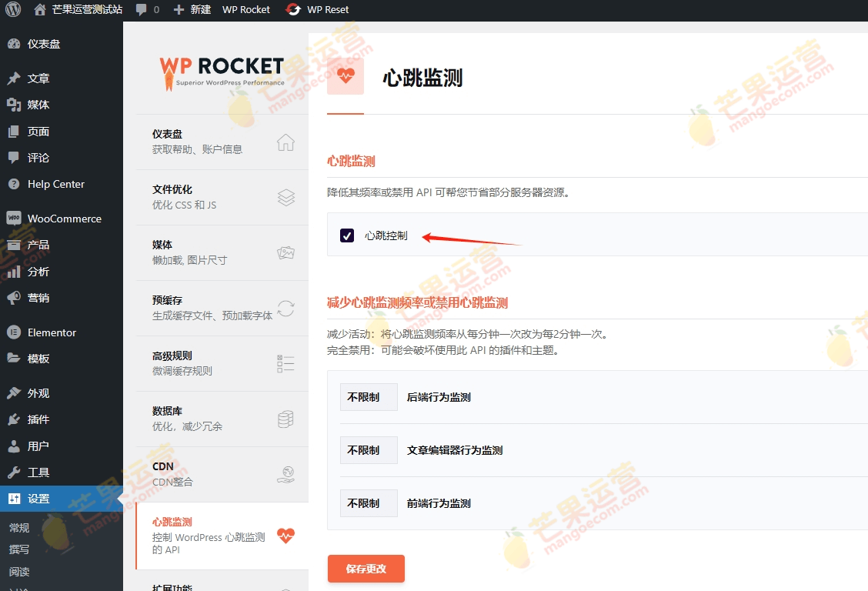
Task: Open the comments bubble icon in admin bar
Action: [x=142, y=10]
